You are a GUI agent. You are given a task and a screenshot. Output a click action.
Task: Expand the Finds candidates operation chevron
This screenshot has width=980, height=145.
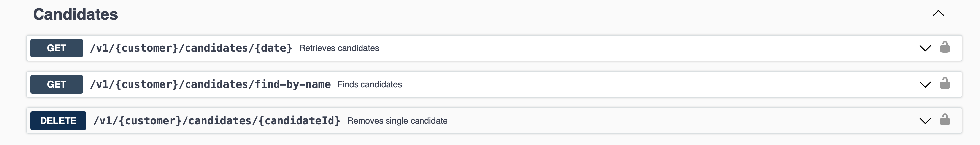[925, 84]
